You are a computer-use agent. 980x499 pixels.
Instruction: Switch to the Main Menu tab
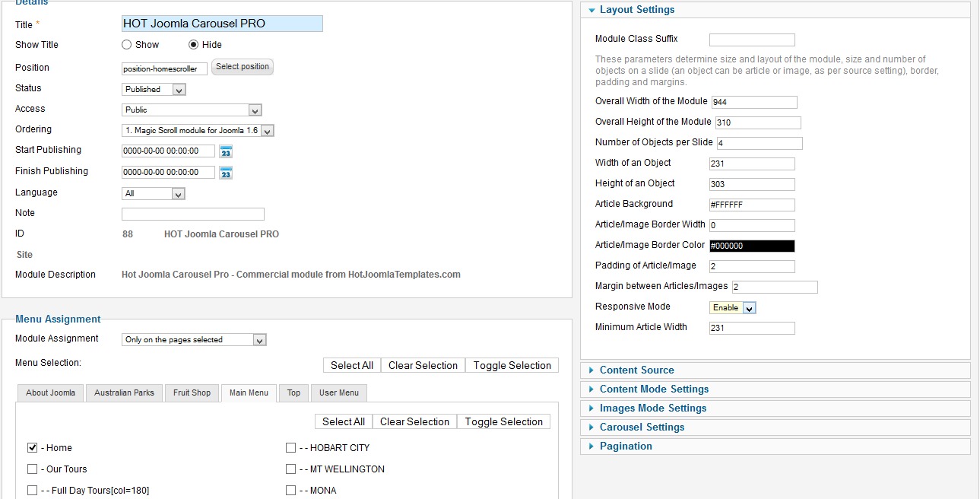[x=249, y=393]
